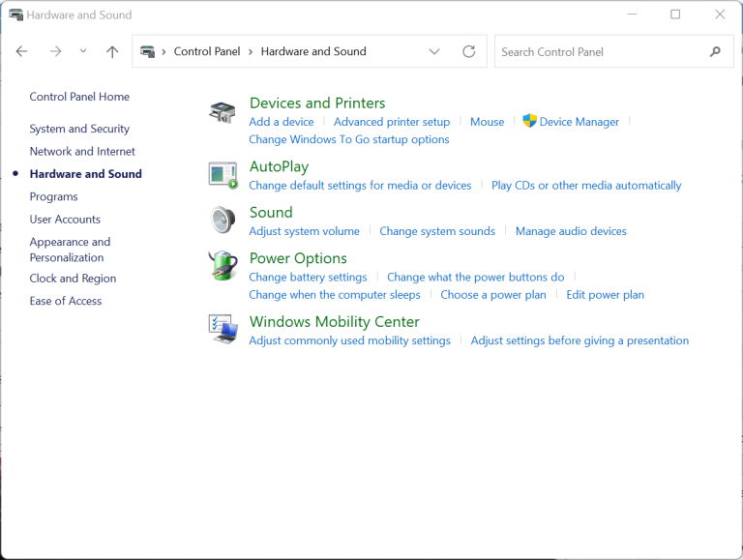Open Network and Internet category
Screen dimensions: 743x560
(82, 151)
